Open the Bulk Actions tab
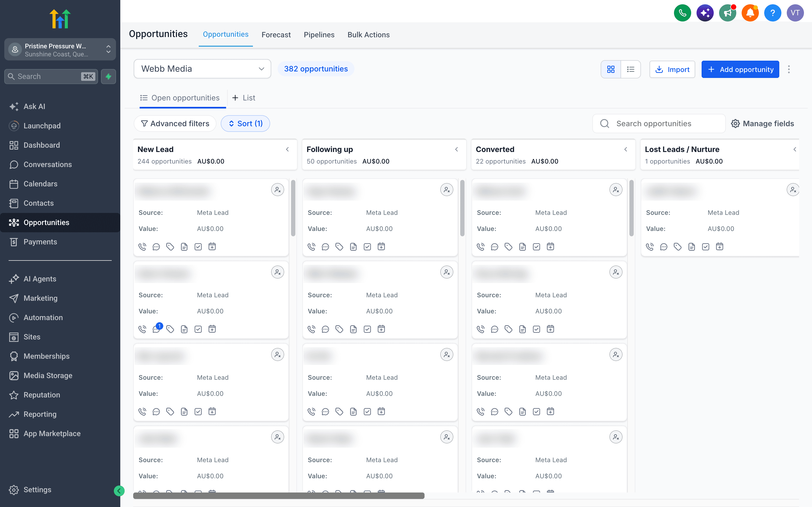 click(x=368, y=35)
